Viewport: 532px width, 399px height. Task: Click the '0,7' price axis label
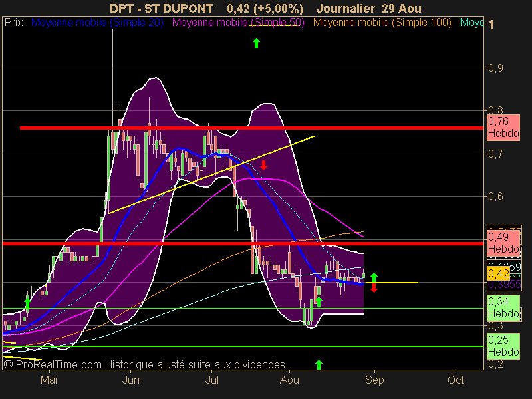click(495, 154)
